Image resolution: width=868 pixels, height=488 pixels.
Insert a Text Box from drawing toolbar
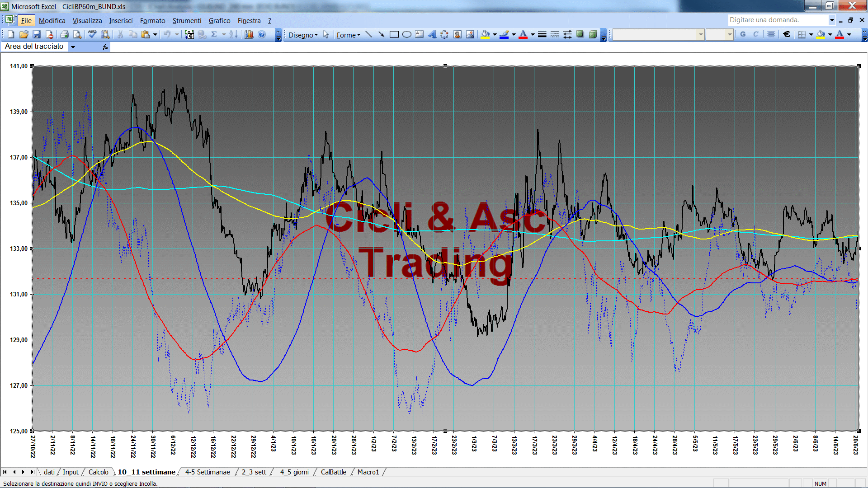419,34
